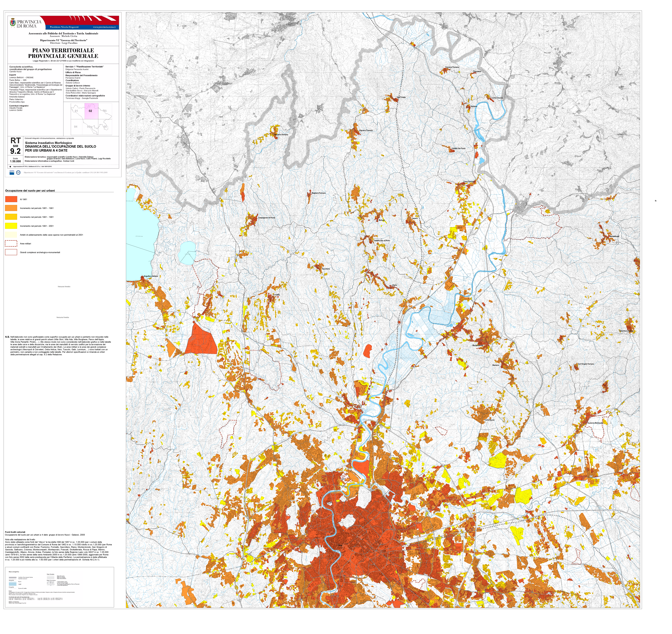Click the dashed 'Aree militari' legend box
The image size is (672, 634).
click(11, 243)
